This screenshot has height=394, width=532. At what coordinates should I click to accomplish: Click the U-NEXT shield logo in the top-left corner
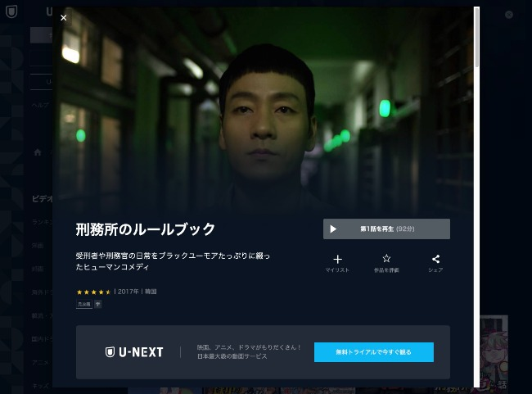(x=11, y=12)
